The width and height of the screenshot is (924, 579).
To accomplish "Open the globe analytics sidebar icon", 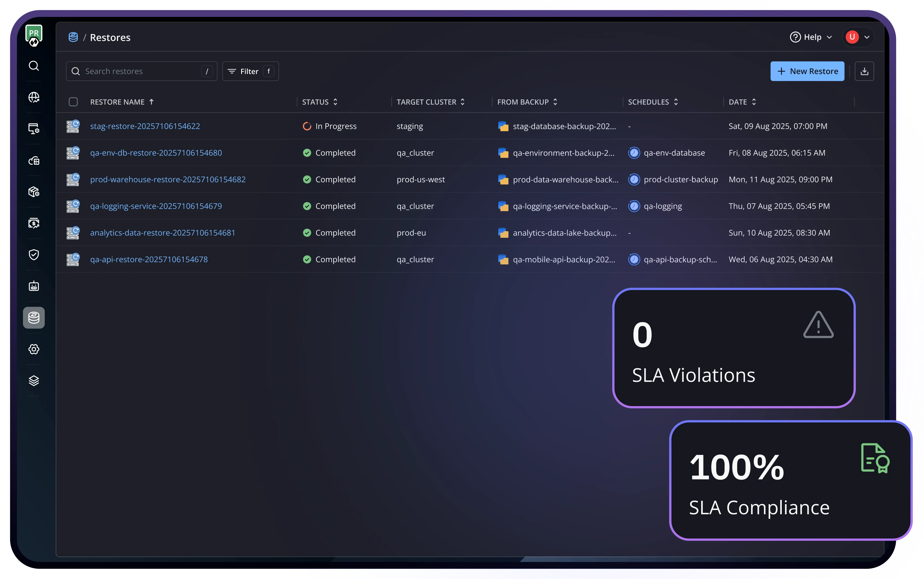I will pos(34,97).
